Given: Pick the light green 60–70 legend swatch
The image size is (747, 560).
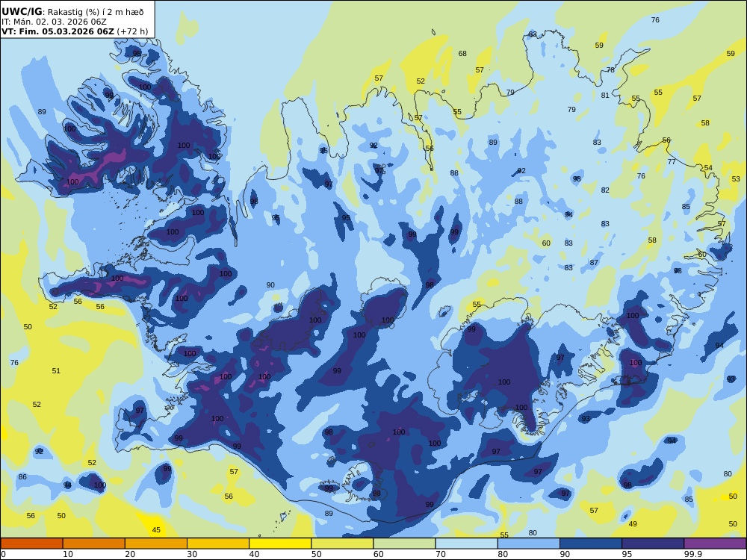Looking at the screenshot, I should (404, 544).
